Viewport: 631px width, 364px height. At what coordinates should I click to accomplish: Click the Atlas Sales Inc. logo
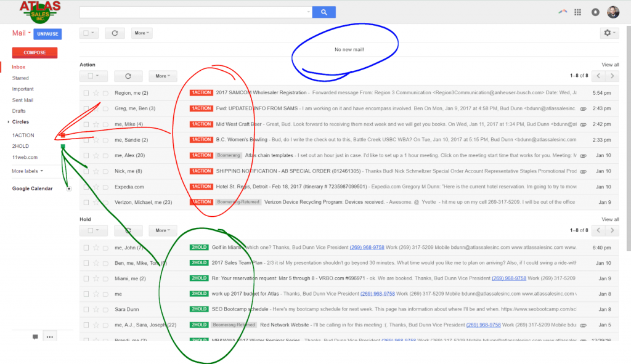(40, 12)
